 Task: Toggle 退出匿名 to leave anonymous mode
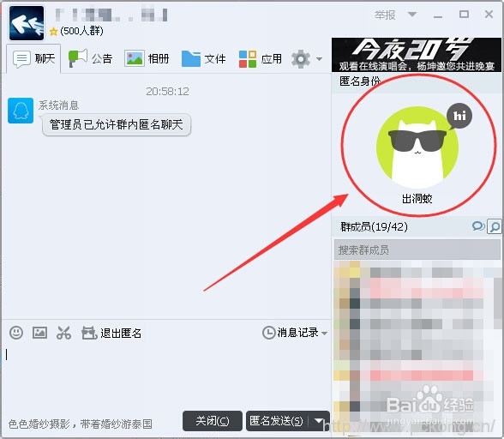111,333
